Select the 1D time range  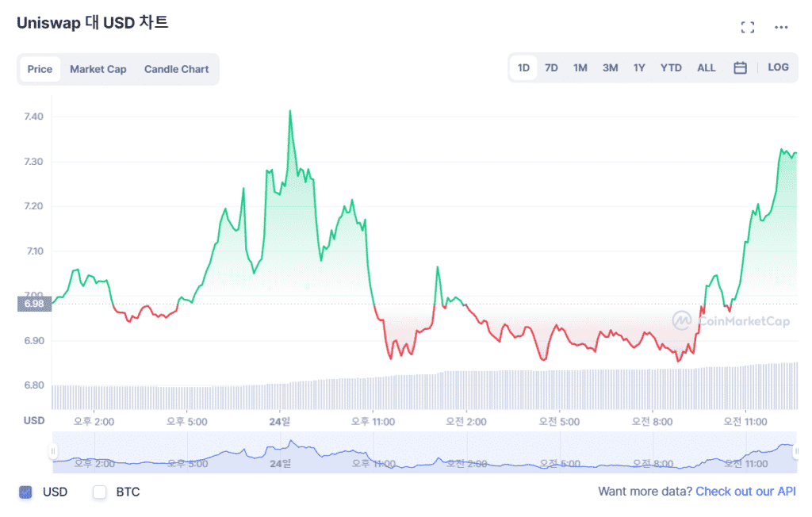[523, 68]
